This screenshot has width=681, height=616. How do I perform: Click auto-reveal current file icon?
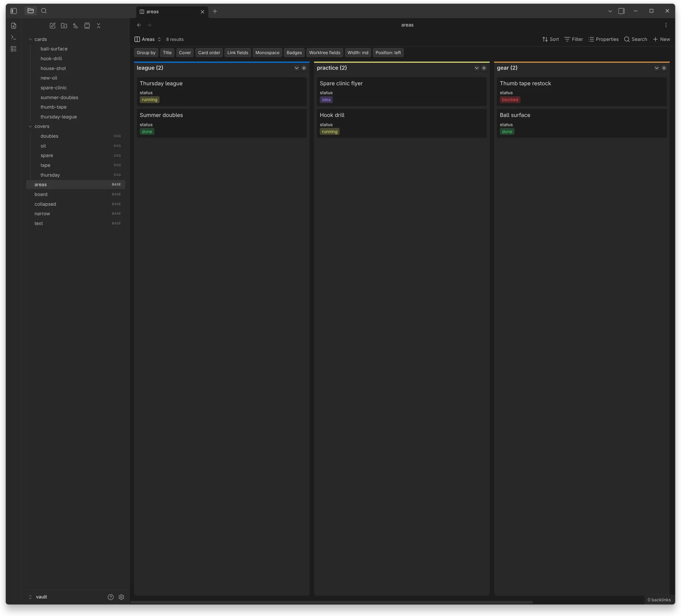click(x=87, y=26)
